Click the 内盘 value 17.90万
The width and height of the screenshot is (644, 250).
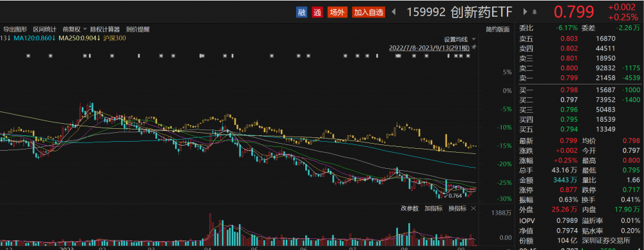pos(627,210)
